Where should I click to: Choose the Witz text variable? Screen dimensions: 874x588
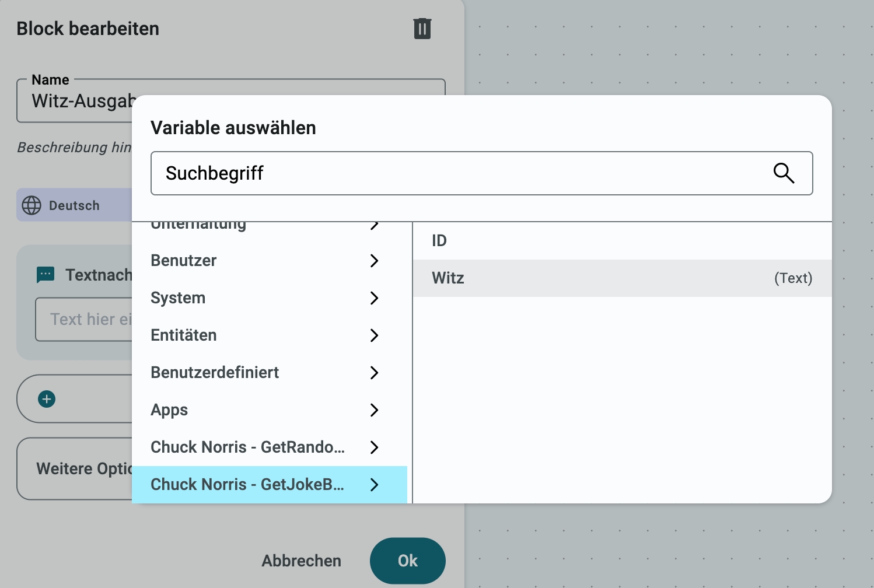(621, 278)
